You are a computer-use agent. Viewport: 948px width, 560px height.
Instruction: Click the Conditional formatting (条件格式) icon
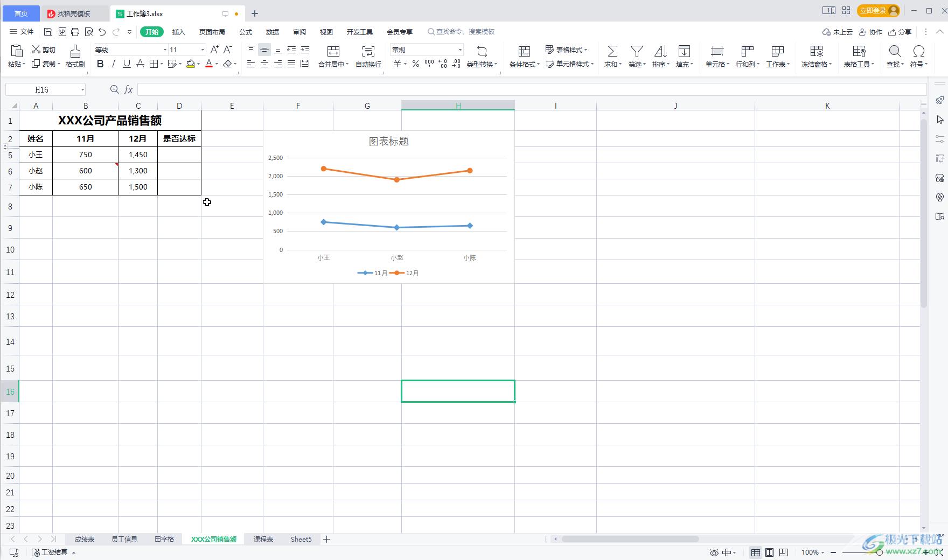(524, 51)
